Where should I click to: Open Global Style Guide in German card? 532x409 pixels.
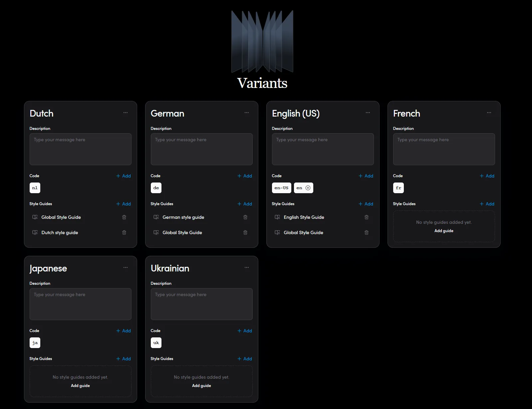point(182,232)
